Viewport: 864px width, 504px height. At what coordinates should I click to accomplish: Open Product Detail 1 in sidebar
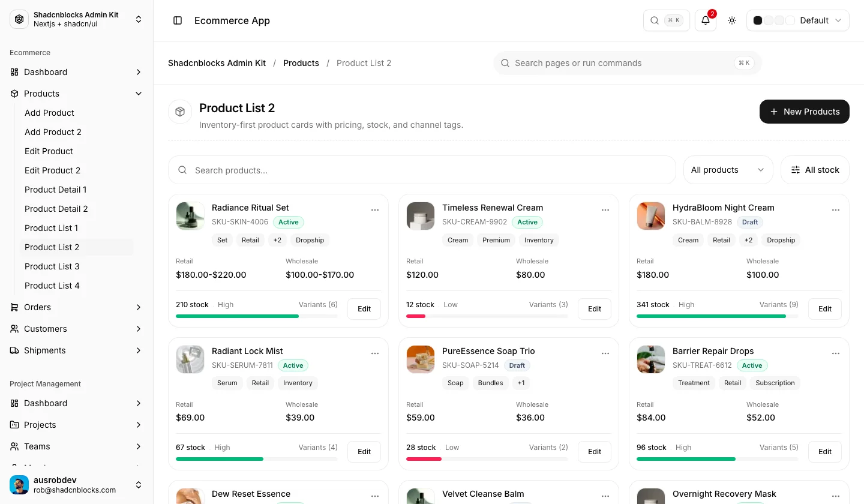tap(77, 190)
